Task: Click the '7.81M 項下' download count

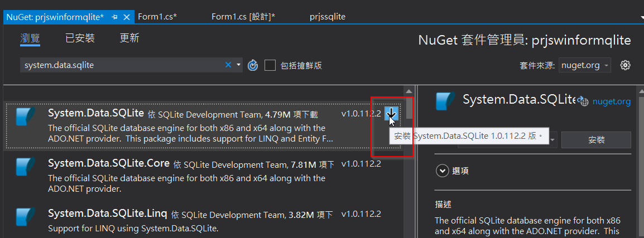Action: coord(312,165)
